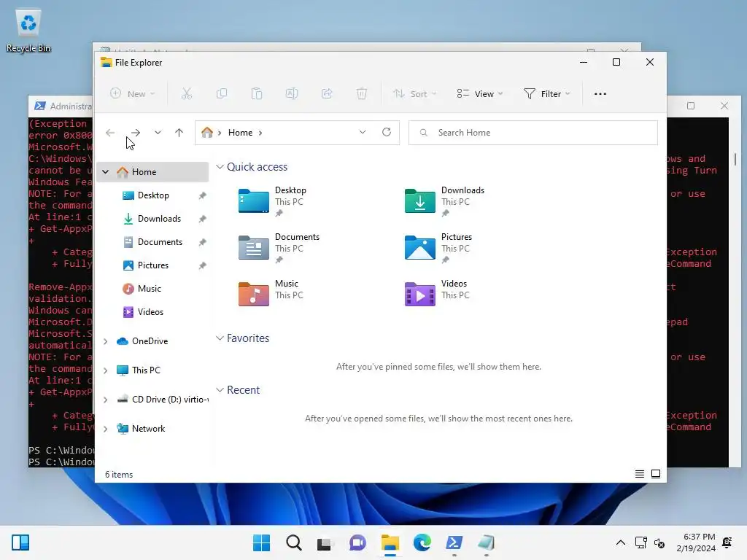Click the home icon in address bar
This screenshot has height=560, width=747.
[206, 133]
